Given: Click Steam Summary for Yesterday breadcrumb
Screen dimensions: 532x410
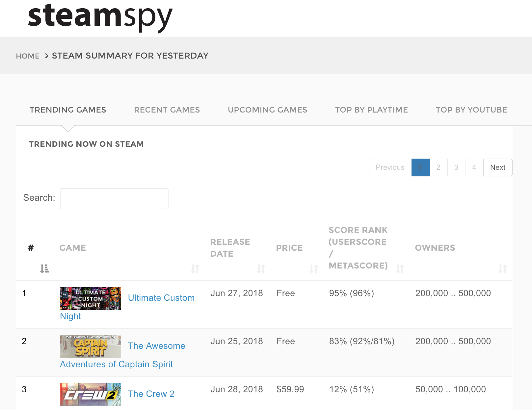Looking at the screenshot, I should coord(130,56).
